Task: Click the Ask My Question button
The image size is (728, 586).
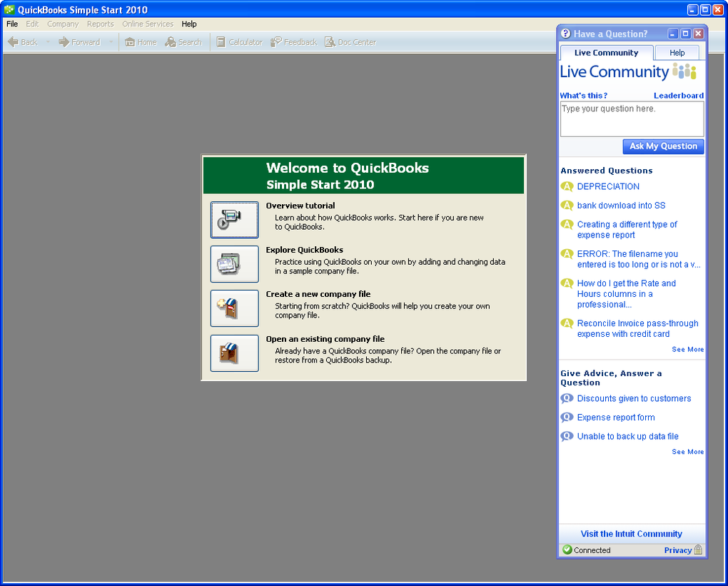Action: 663,146
